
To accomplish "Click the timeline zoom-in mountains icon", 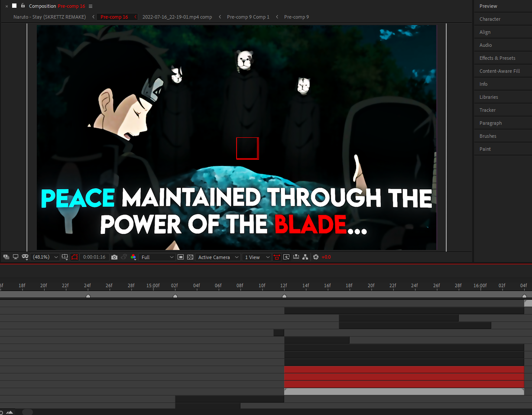I will click(x=10, y=412).
